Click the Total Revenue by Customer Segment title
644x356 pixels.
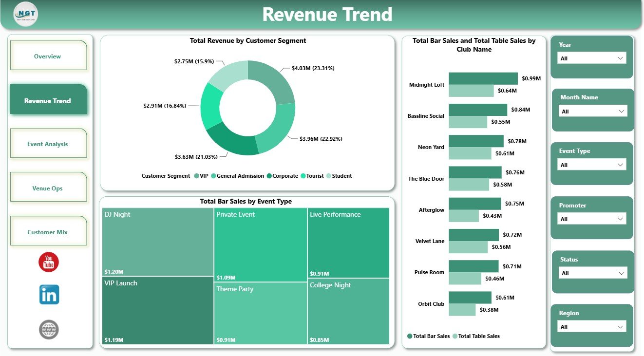(x=248, y=41)
